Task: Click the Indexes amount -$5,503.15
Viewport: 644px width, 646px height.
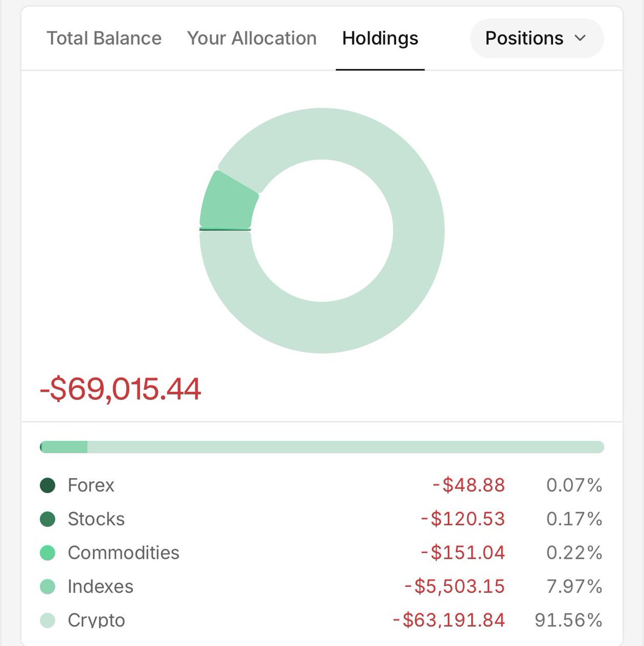Action: click(455, 587)
